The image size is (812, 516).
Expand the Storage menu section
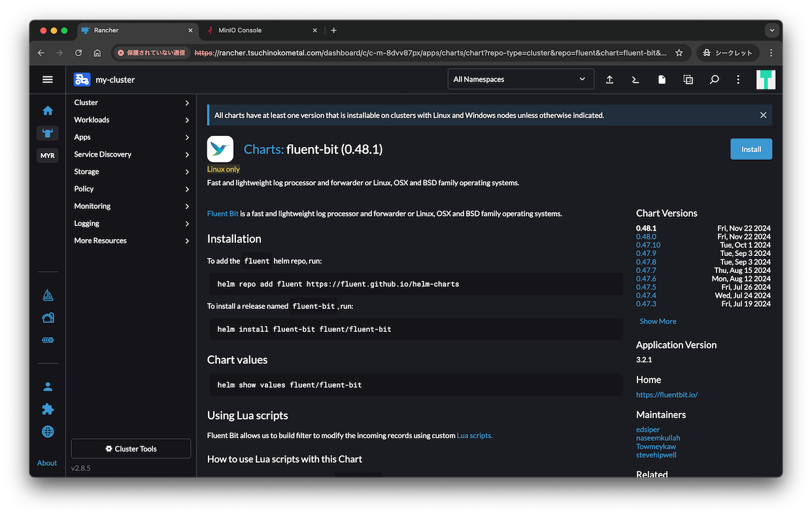click(131, 172)
